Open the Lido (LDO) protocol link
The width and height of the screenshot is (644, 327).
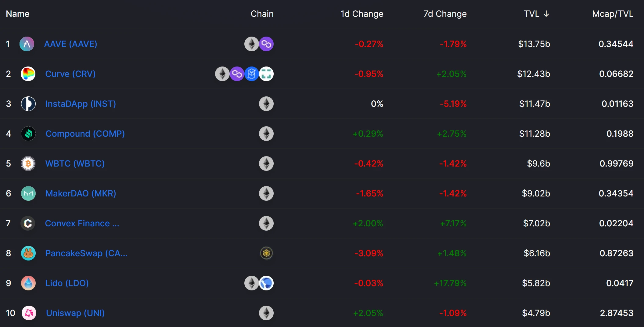(67, 283)
